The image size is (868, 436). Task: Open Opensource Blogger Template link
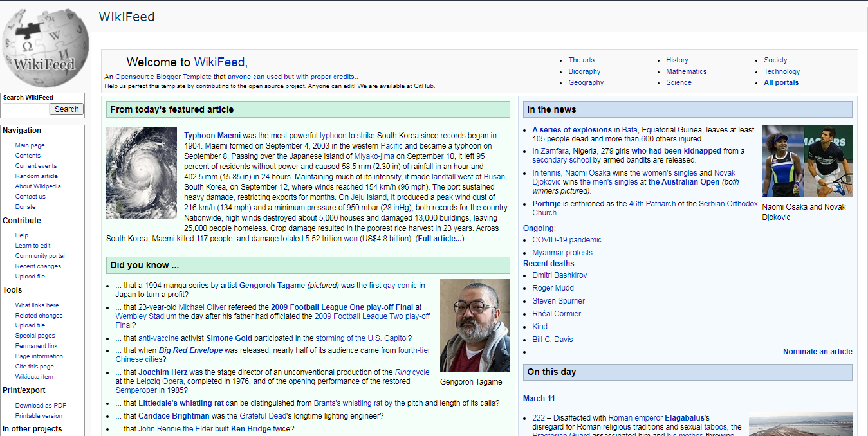point(164,77)
